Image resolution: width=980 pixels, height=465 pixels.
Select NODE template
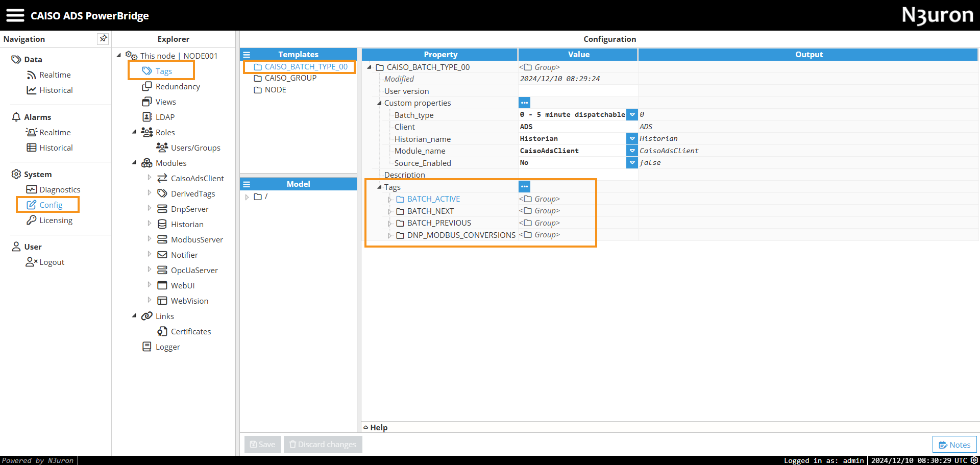[275, 90]
